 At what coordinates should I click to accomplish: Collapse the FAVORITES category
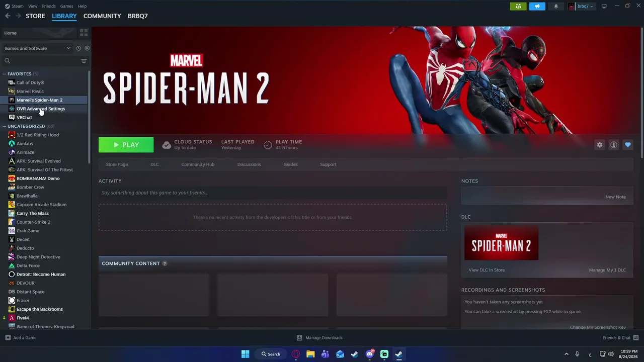[5, 74]
